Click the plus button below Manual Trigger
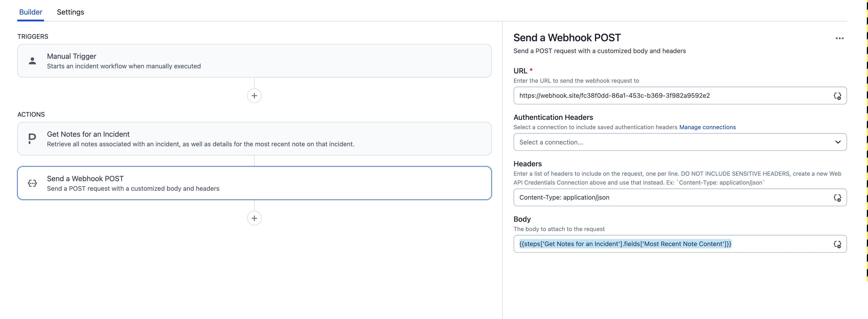 254,96
